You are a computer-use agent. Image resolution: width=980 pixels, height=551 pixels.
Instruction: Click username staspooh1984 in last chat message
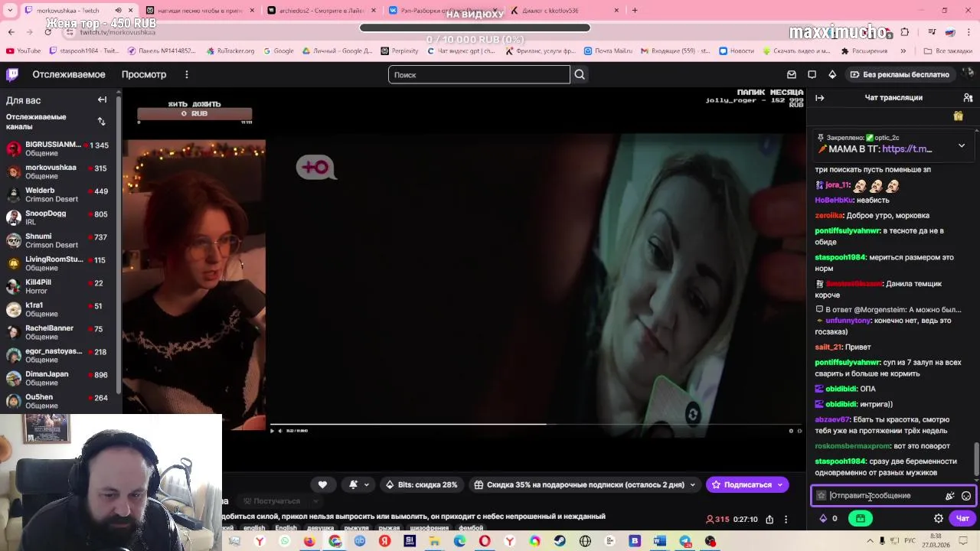point(841,461)
